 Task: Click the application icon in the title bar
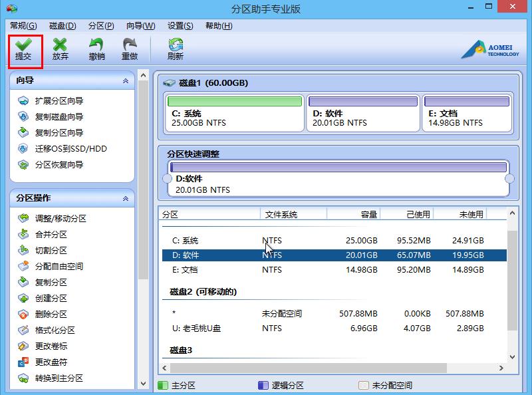tap(12, 8)
